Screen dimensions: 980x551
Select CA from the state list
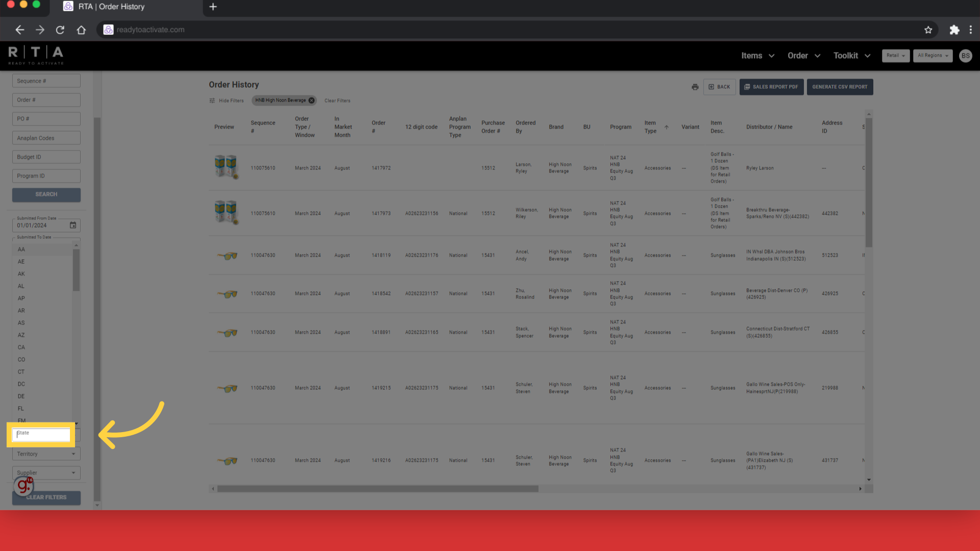pos(42,347)
